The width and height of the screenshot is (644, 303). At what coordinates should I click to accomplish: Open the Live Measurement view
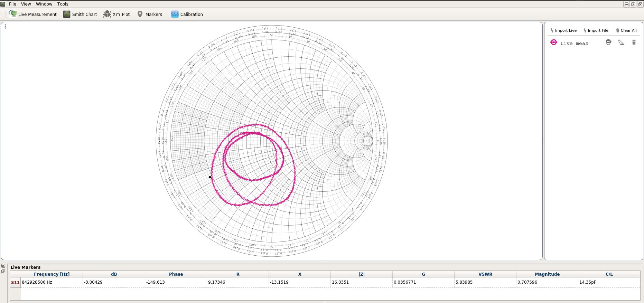[32, 14]
